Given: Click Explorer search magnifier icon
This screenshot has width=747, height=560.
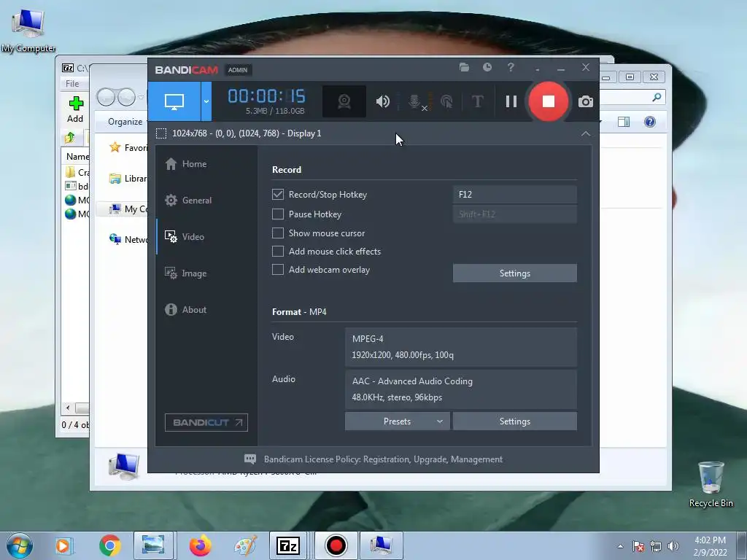Looking at the screenshot, I should point(657,97).
